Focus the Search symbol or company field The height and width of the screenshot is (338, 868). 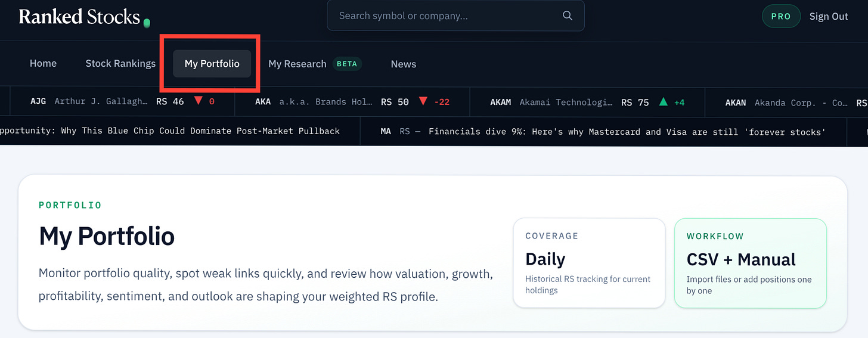point(455,15)
